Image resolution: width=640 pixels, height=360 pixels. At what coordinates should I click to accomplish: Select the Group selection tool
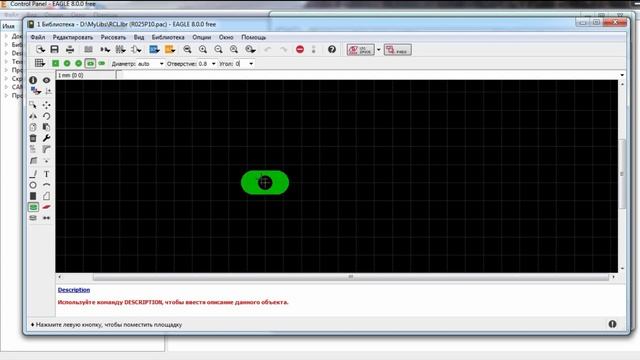coord(33,105)
